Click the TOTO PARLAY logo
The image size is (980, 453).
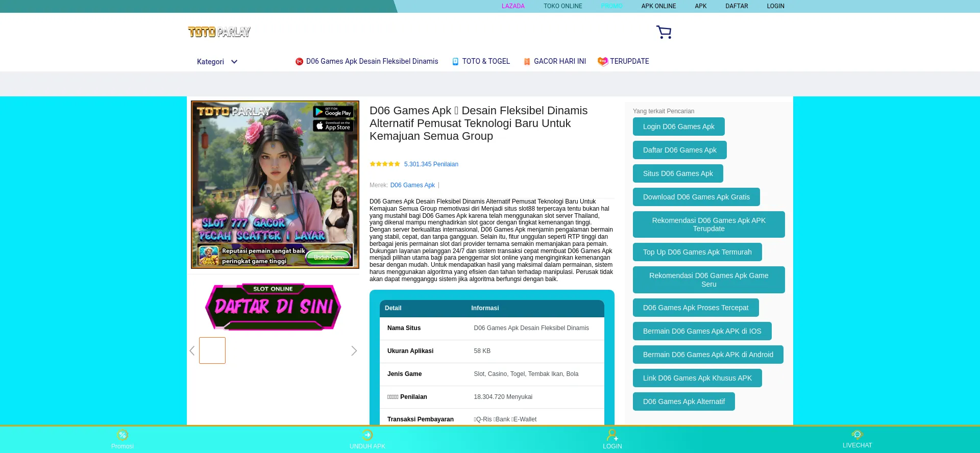pos(219,32)
